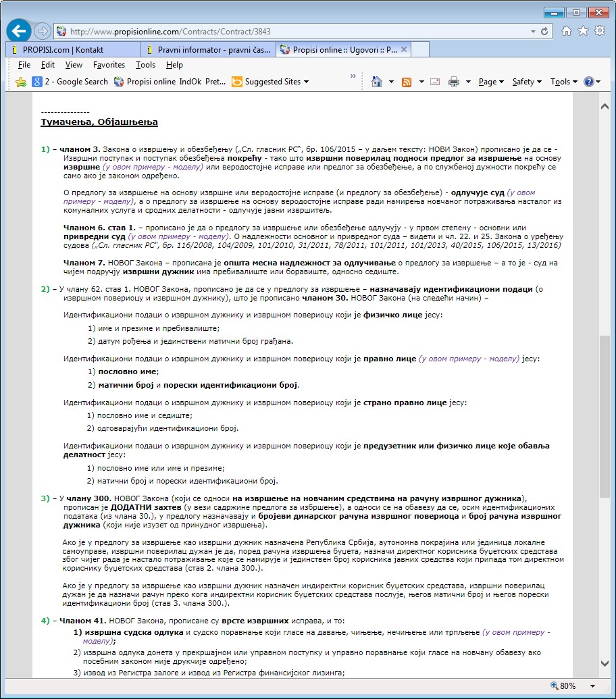
Task: Open the View menu
Action: tap(74, 65)
